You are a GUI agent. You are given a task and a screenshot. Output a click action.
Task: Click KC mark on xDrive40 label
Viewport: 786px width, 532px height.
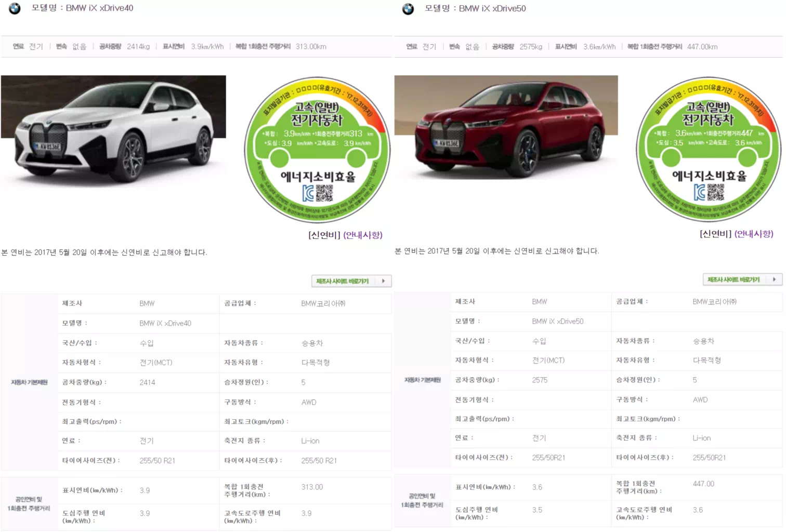pyautogui.click(x=309, y=194)
